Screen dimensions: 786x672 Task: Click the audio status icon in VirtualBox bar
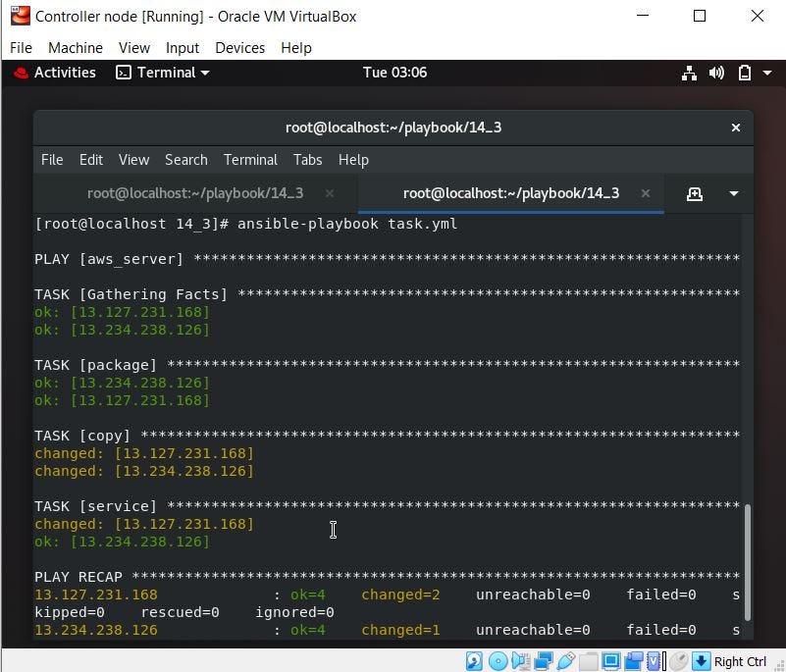click(x=521, y=661)
